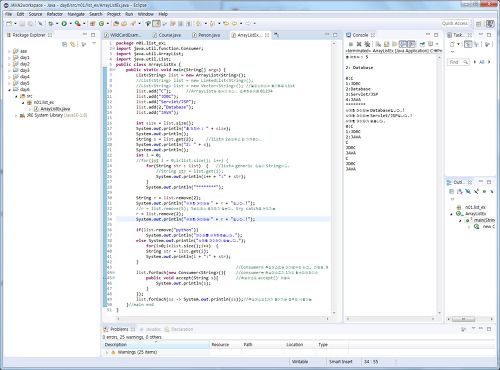This screenshot has width=500, height=370.
Task: Switch to Course.java editor tab
Action: point(167,35)
